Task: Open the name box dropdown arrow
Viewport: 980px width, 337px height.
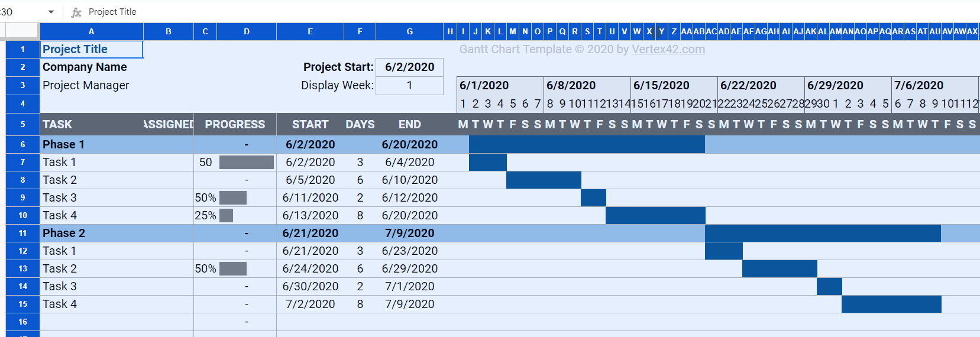Action: point(51,12)
